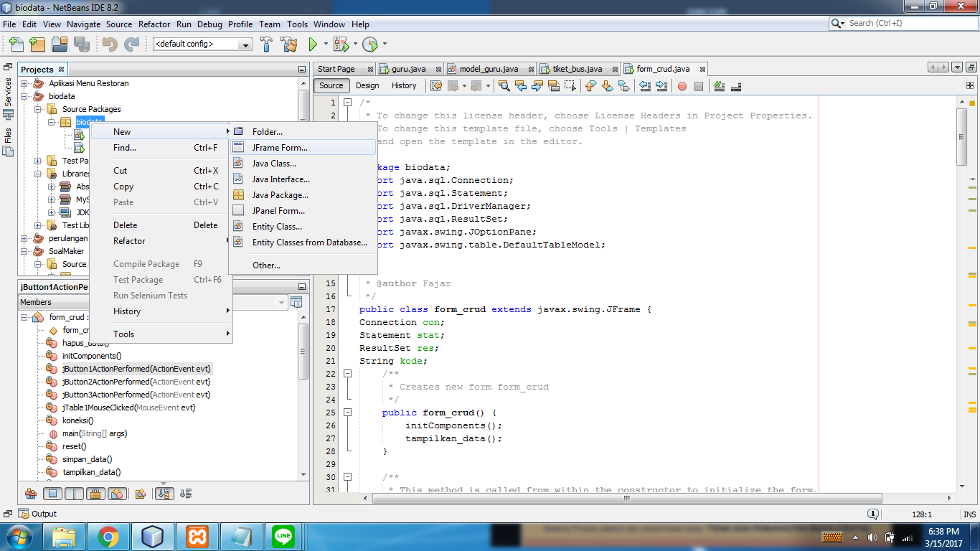Viewport: 980px width, 551px height.
Task: Select JFrame Form... from the New submenu
Action: [302, 148]
